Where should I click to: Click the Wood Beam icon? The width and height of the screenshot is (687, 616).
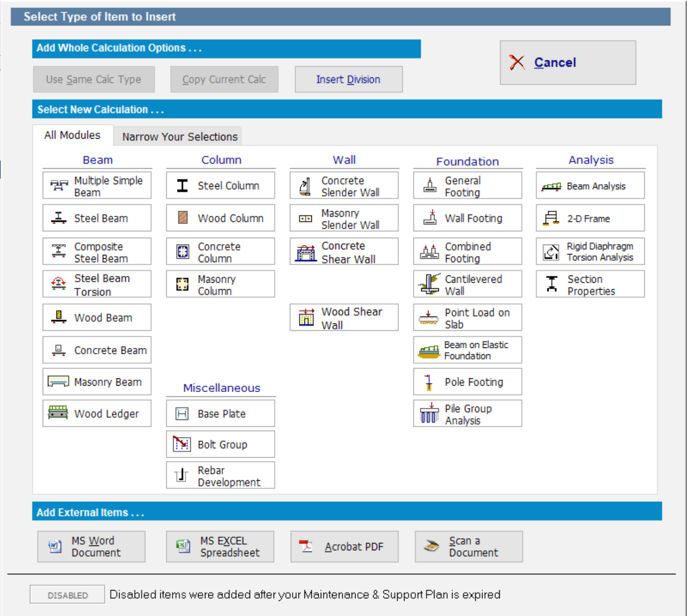59,317
